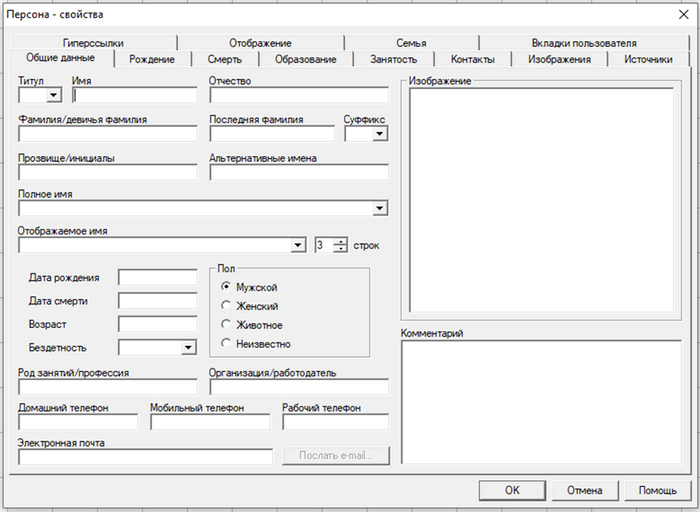This screenshot has width=700, height=512.
Task: Click the Имя input field
Action: [x=135, y=95]
